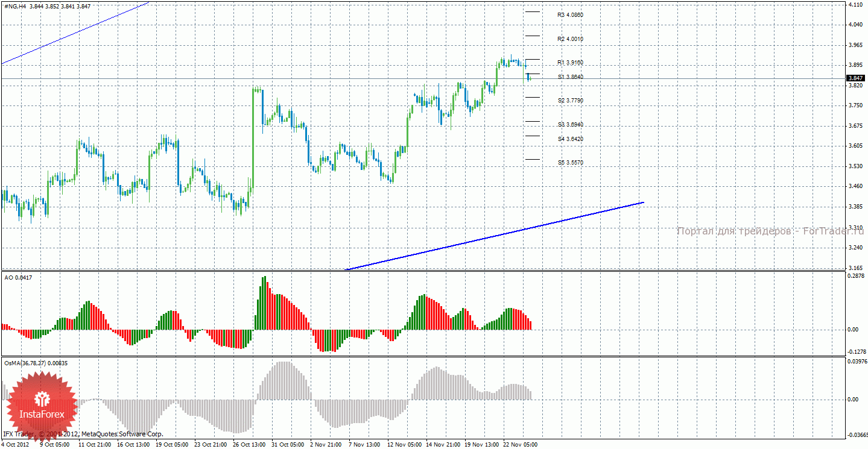Click the 0.2878 AO scale value
The width and height of the screenshot is (868, 449).
tap(857, 275)
